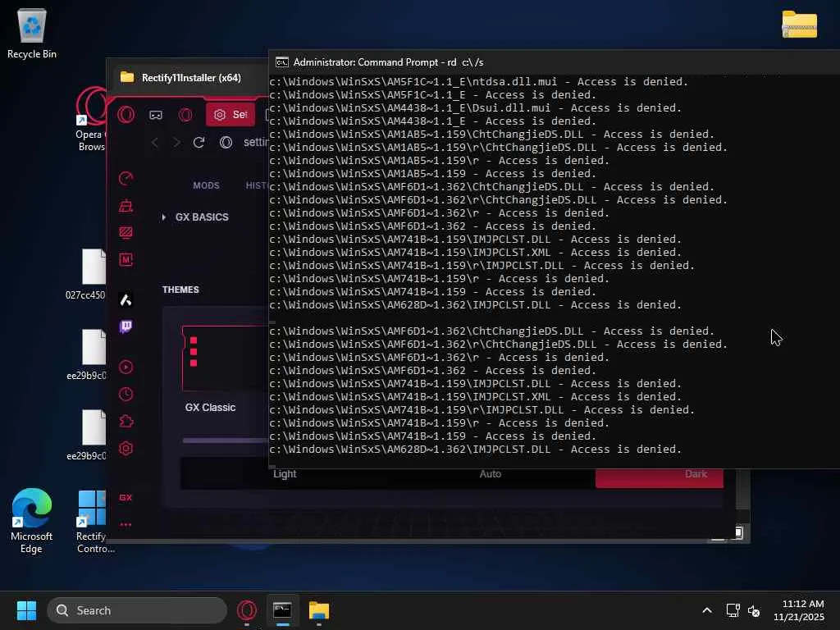Open Aria AI in Opera sidebar

(126, 300)
